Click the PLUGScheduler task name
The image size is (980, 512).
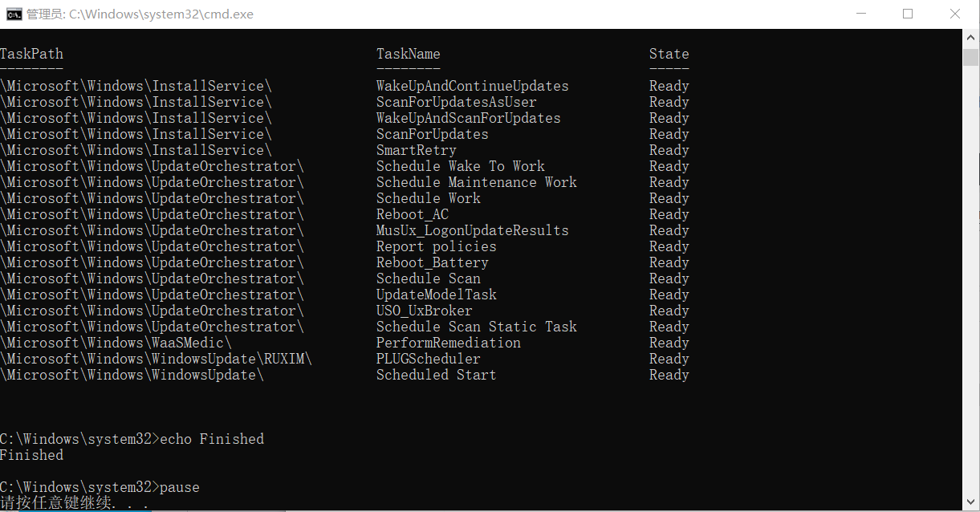428,359
